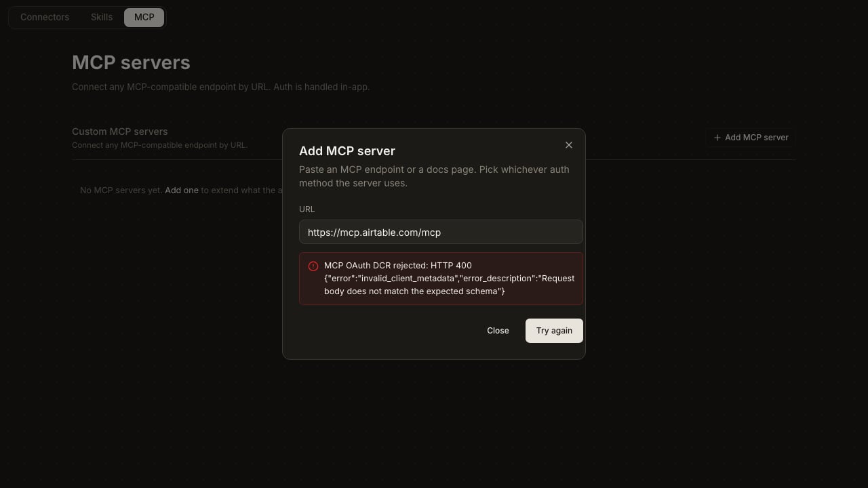Click the Add MCP server dialog title
The width and height of the screenshot is (868, 488).
pos(347,151)
